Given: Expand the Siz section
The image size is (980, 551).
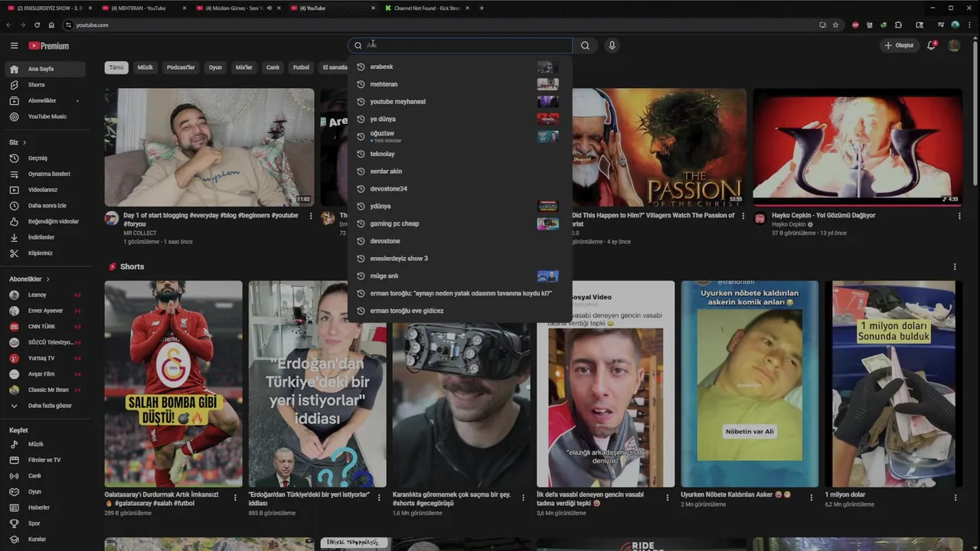Looking at the screenshot, I should [x=18, y=142].
